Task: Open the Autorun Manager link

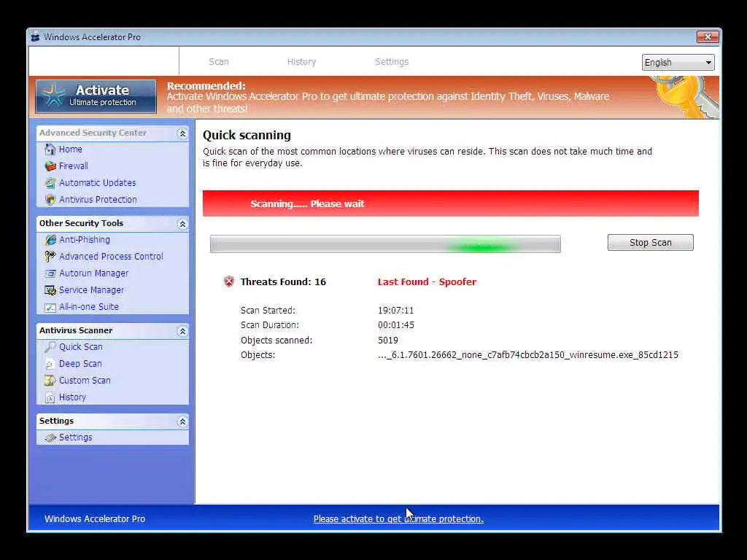Action: (93, 273)
